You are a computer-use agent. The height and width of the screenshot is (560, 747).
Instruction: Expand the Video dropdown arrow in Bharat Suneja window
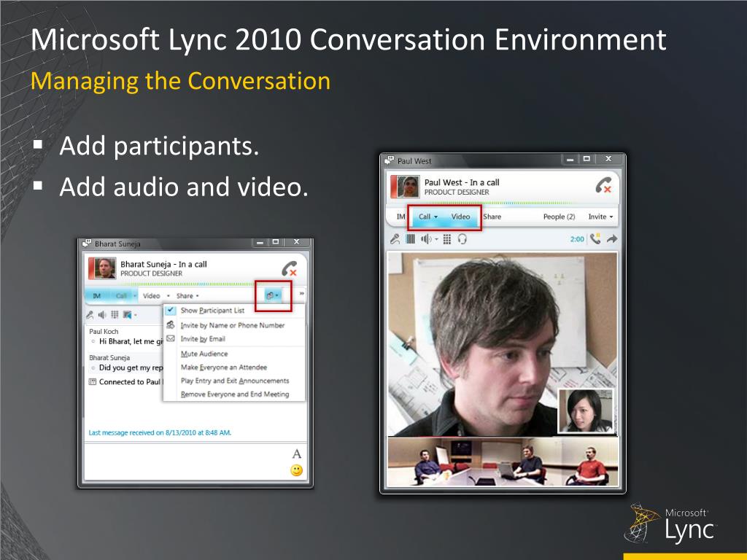169,296
